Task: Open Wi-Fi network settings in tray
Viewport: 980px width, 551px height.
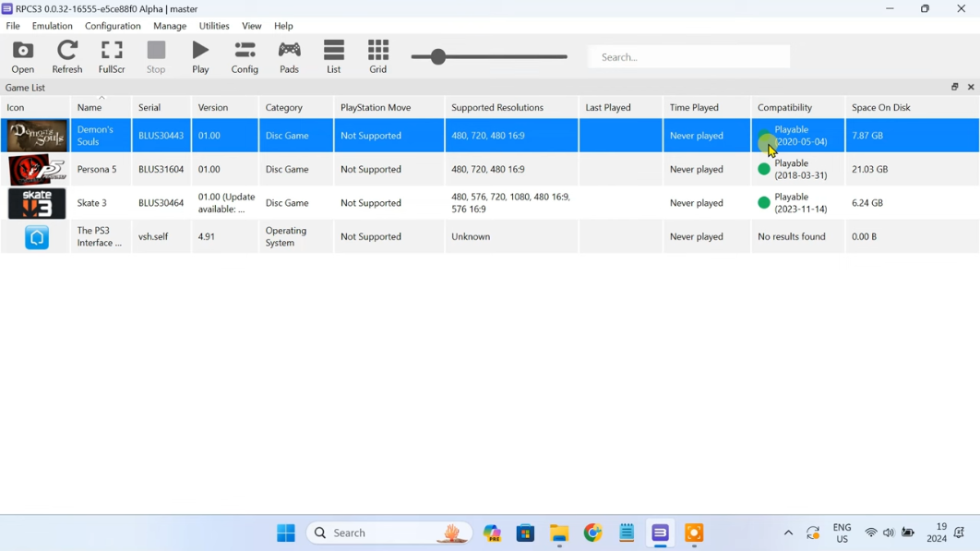Action: [x=870, y=533]
